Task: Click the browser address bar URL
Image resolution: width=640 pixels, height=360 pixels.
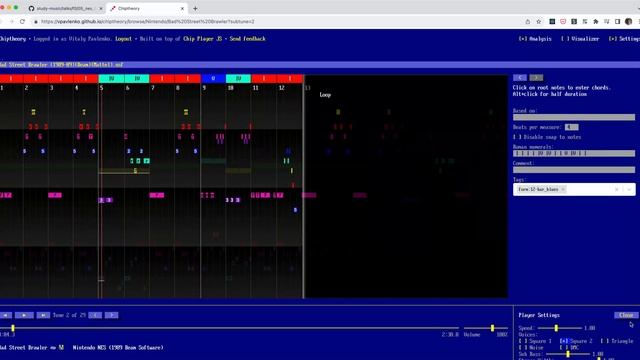Action: (147, 22)
